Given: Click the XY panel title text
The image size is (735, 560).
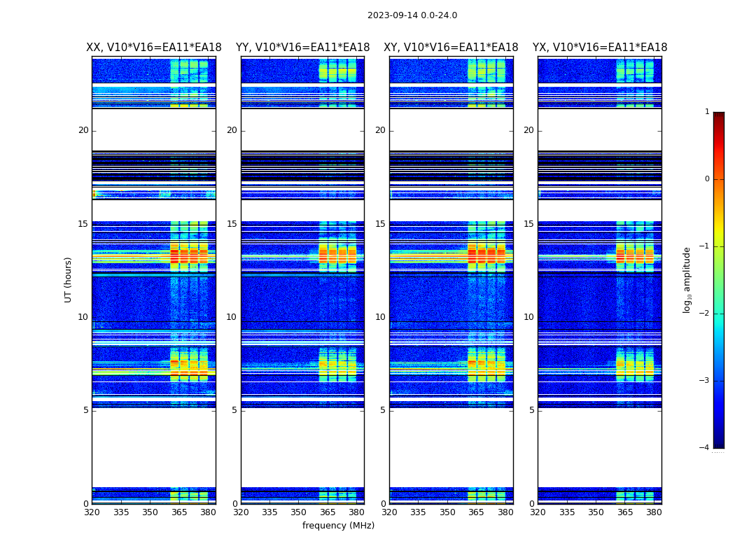Looking at the screenshot, I should coord(451,48).
